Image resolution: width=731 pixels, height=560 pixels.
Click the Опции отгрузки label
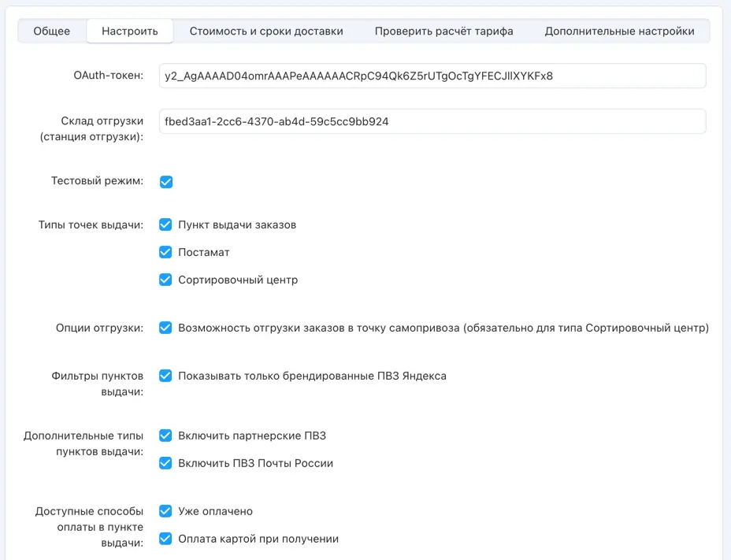(99, 328)
